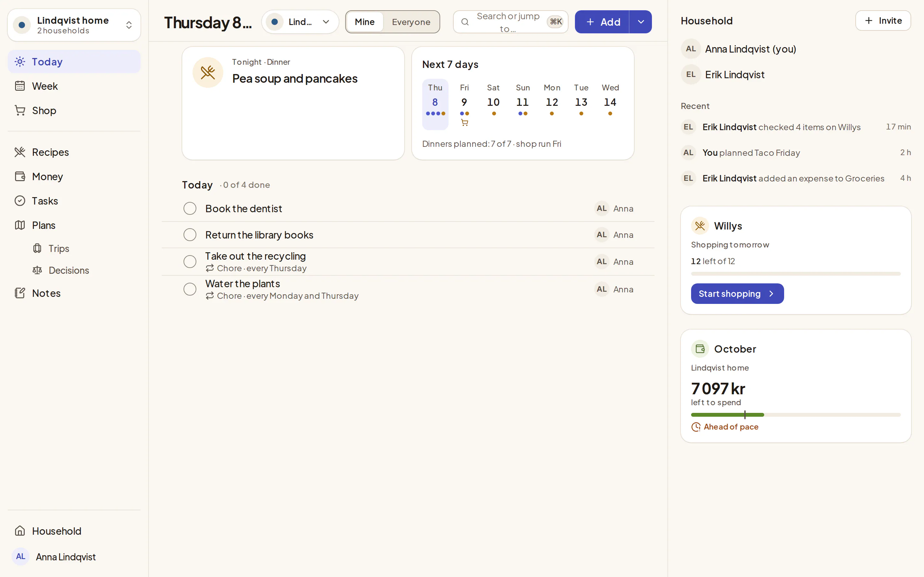
Task: Open the Add button dropdown arrow
Action: (641, 22)
